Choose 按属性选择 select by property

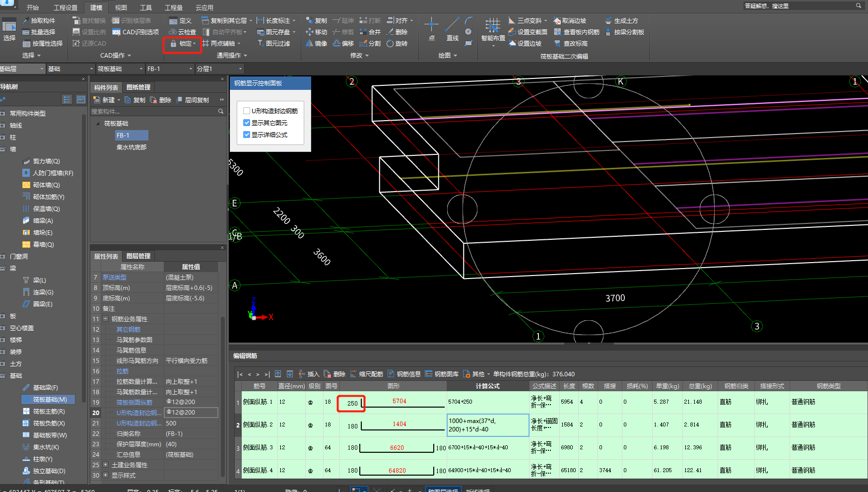[x=43, y=44]
